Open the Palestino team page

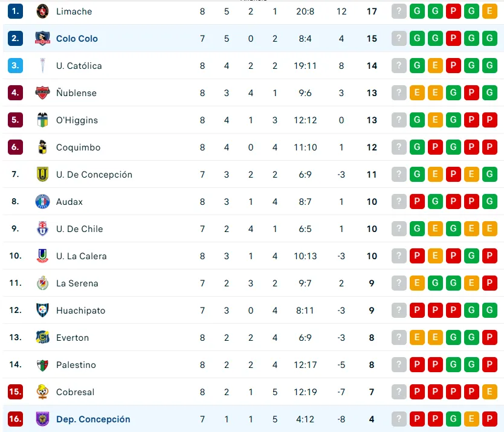[x=76, y=365]
